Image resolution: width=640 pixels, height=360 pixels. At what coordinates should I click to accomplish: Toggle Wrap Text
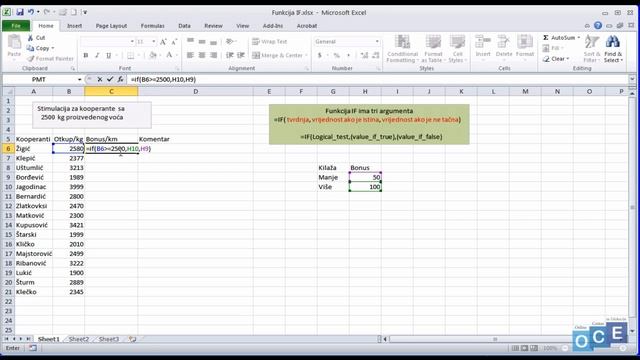269,42
